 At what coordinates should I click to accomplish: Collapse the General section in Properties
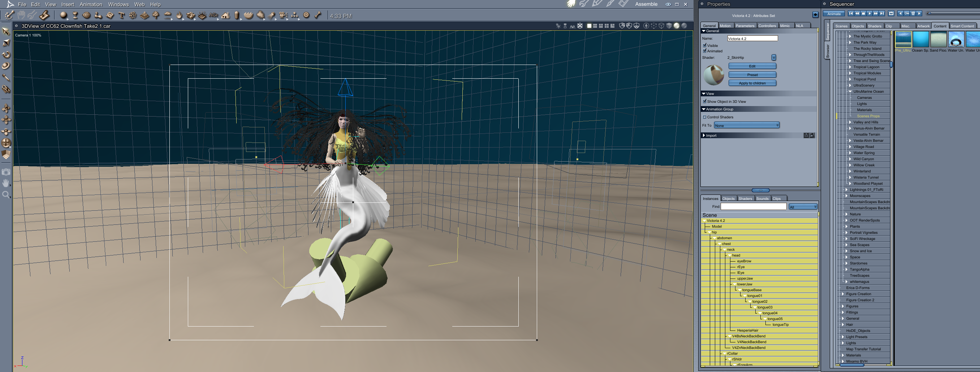pyautogui.click(x=704, y=31)
